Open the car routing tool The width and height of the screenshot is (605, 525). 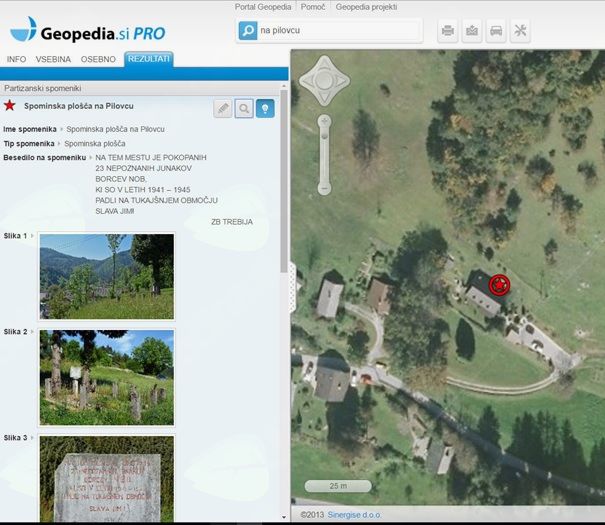(496, 31)
